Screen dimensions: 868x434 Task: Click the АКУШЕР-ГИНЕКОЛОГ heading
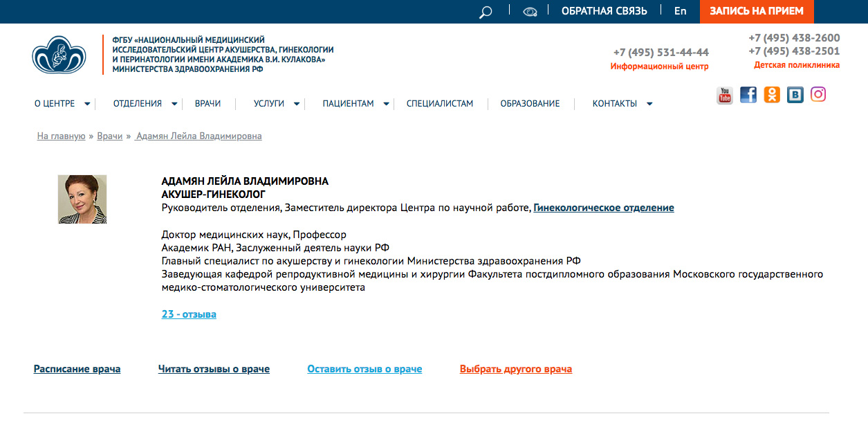[213, 195]
